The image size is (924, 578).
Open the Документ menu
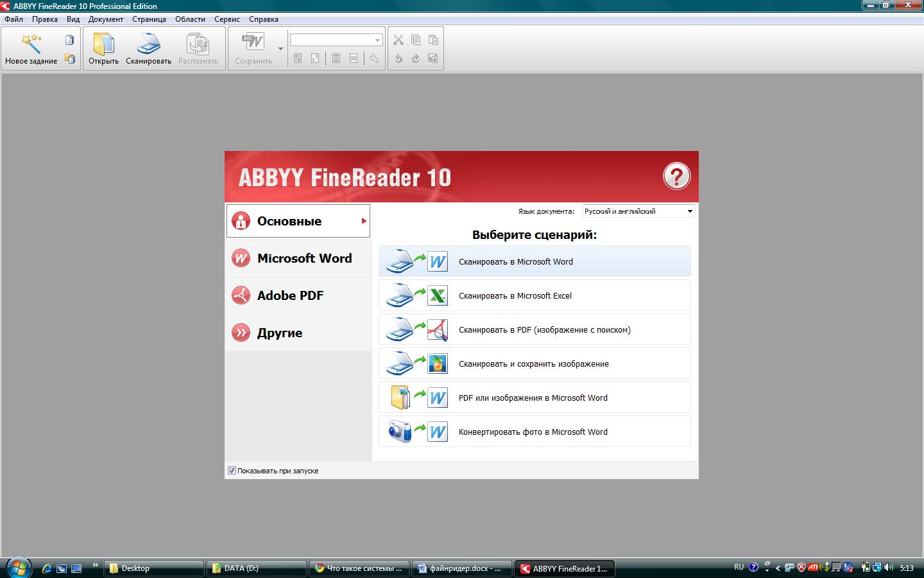click(x=106, y=19)
